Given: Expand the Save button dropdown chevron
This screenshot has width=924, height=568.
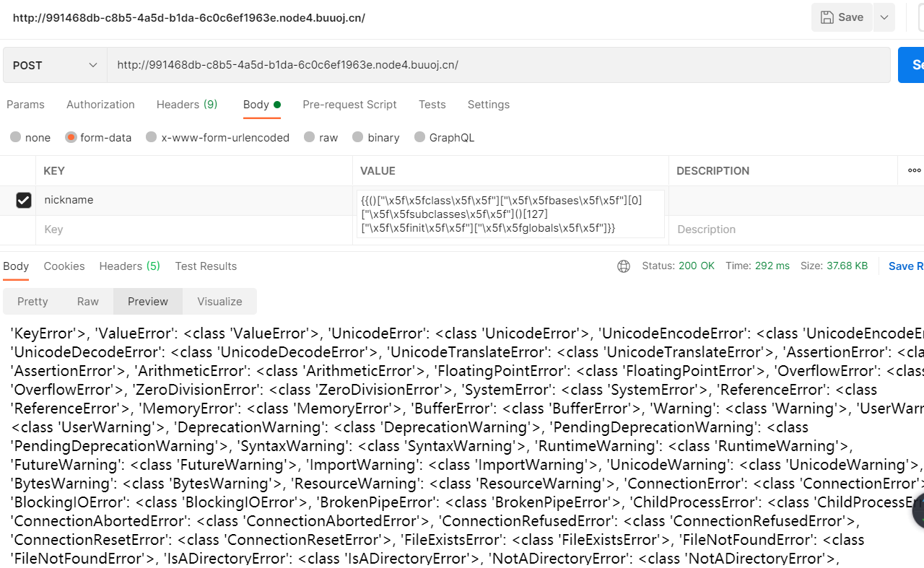Looking at the screenshot, I should [884, 17].
